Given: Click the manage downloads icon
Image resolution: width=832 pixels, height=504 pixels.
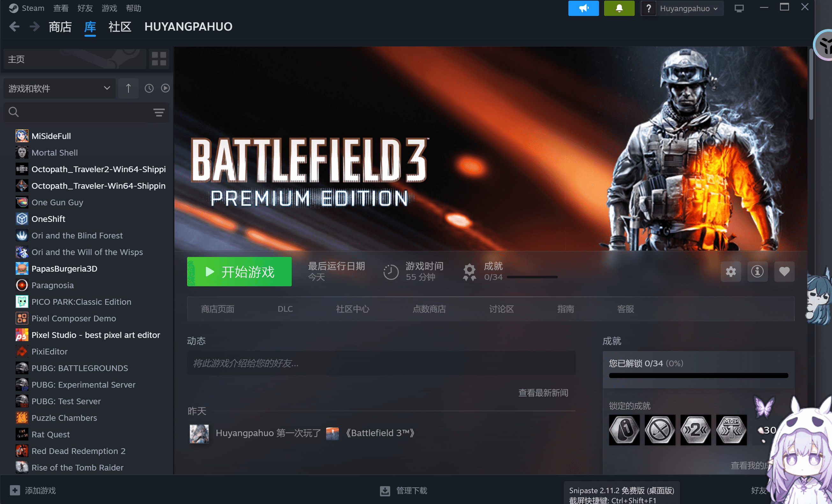Looking at the screenshot, I should tap(385, 491).
